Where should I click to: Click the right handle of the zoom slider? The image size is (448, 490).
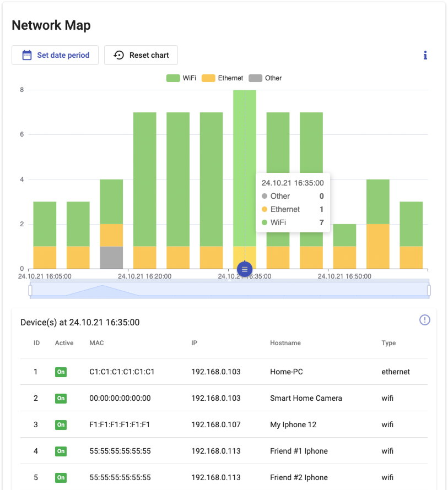coord(429,290)
